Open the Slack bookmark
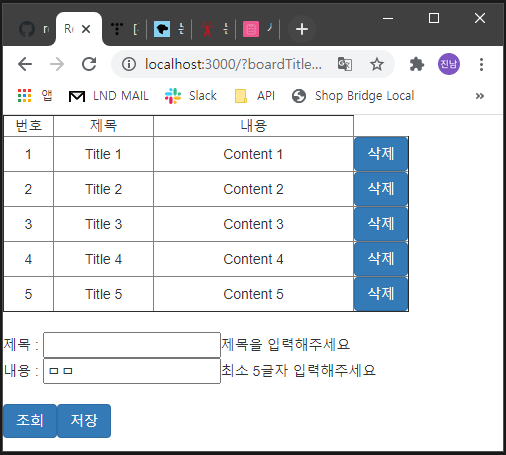The width and height of the screenshot is (506, 455). click(x=191, y=96)
